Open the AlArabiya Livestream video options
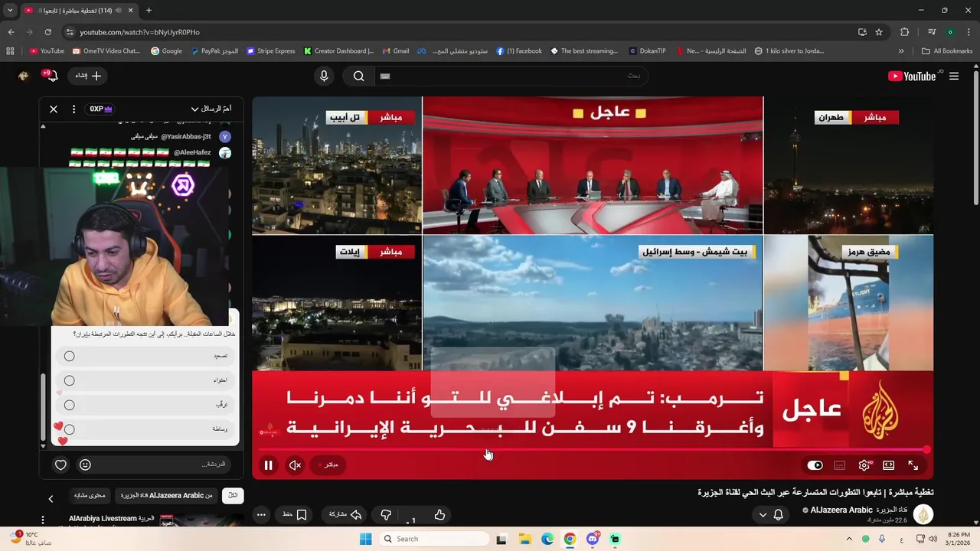 point(43,520)
